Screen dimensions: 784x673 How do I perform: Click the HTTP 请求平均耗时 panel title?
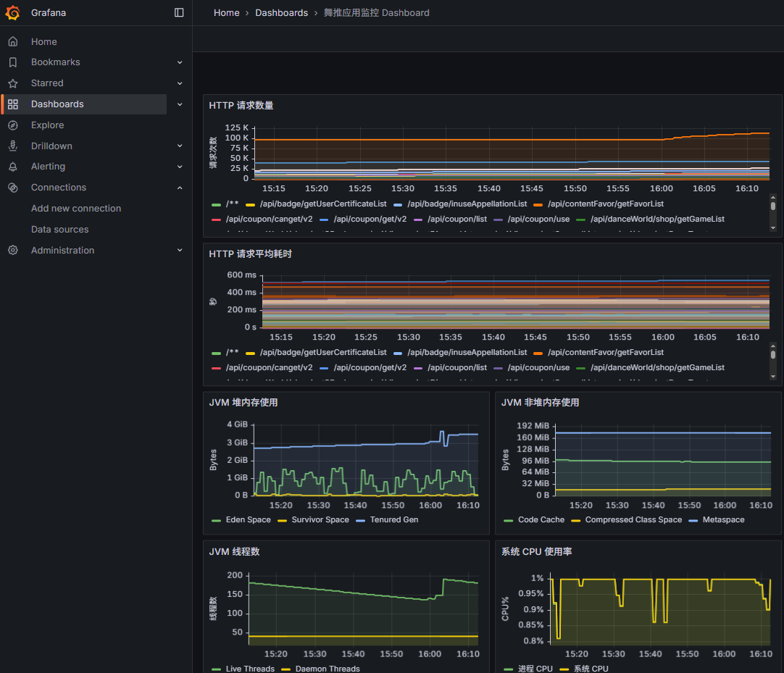tap(250, 254)
